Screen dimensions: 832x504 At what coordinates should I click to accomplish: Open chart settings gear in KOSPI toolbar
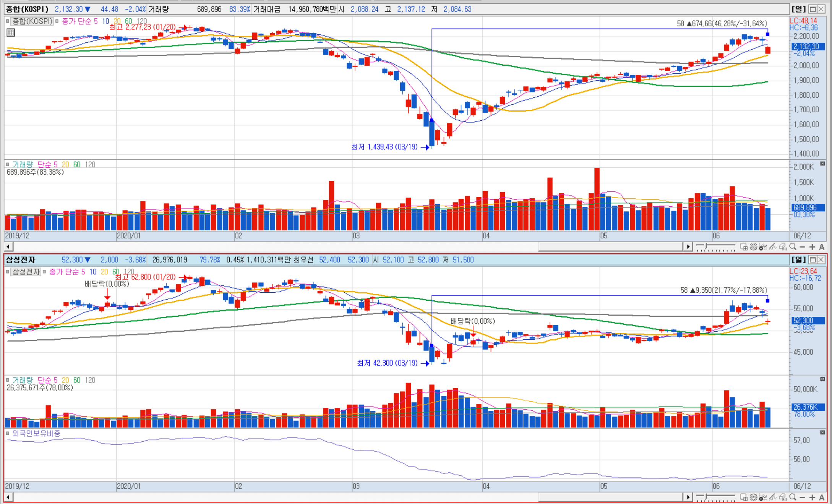753,247
